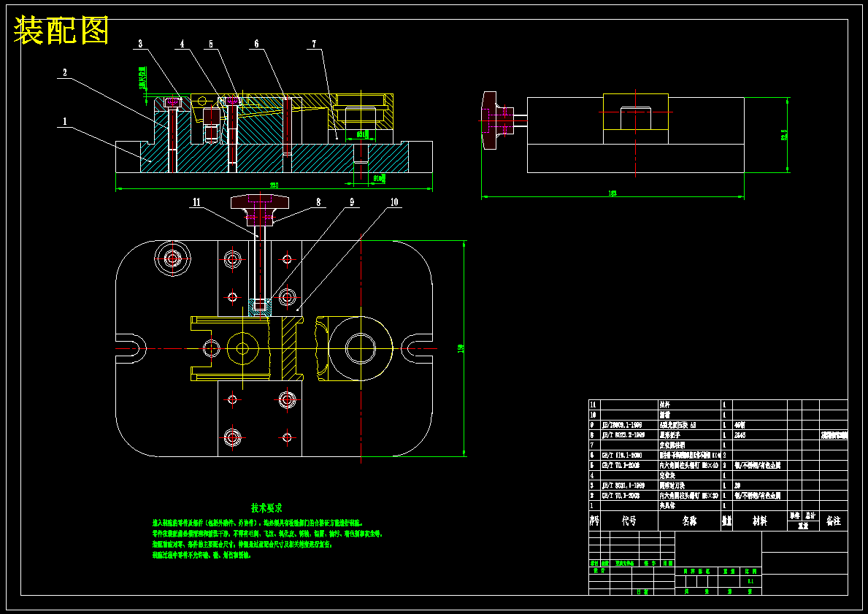
Task: Click the green 技术要求 heading
Action: [266, 507]
